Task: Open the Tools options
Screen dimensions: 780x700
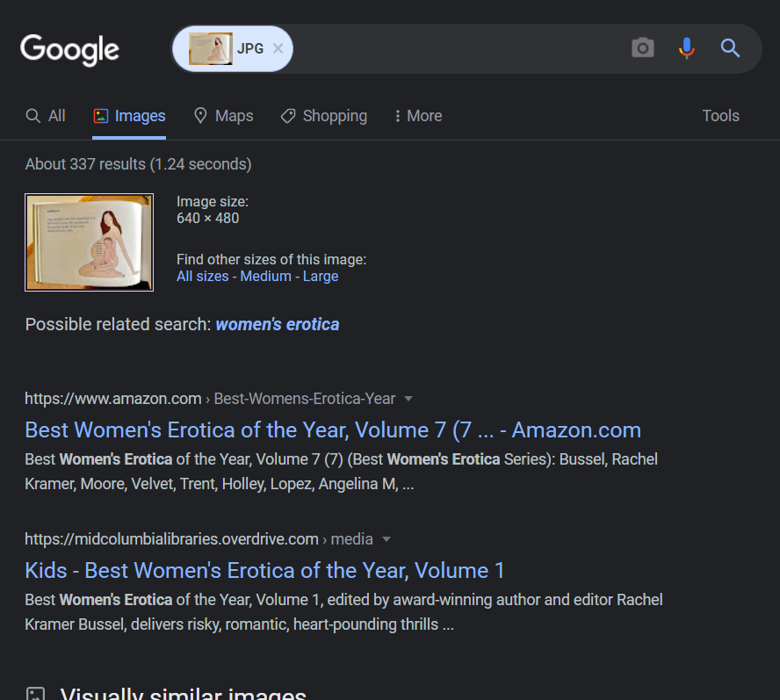Action: click(720, 116)
